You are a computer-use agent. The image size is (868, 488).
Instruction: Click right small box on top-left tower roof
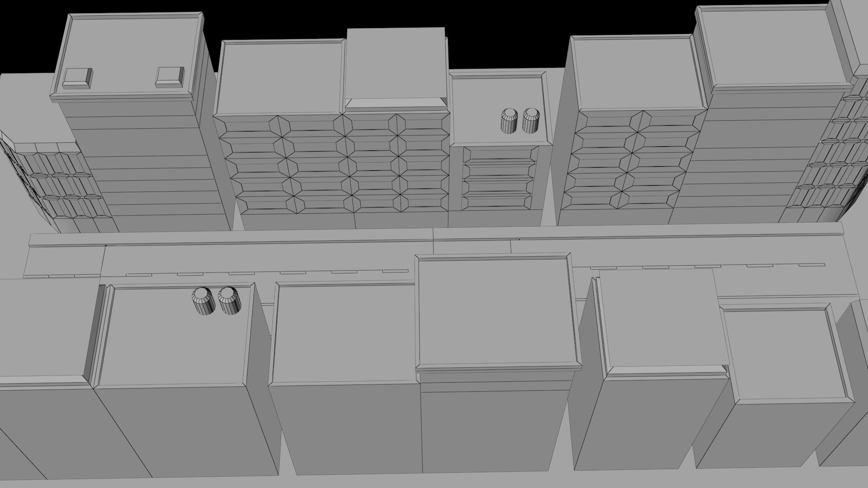(x=170, y=77)
